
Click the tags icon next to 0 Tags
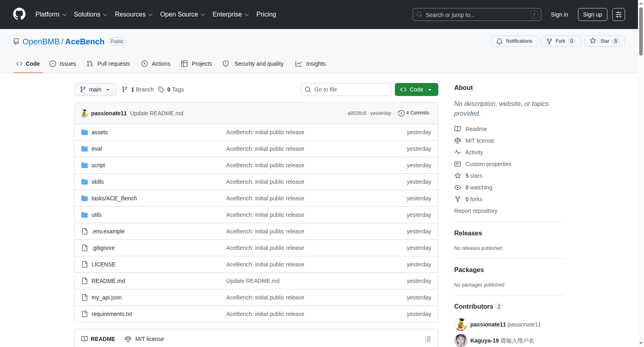(161, 89)
